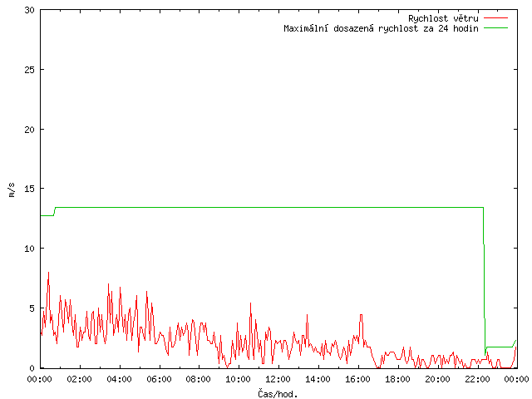Click the y-axis value 20

pyautogui.click(x=30, y=130)
